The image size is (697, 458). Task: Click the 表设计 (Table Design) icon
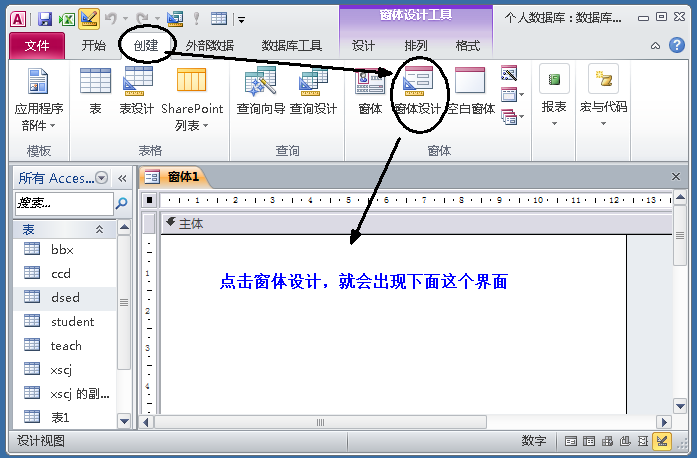click(137, 91)
